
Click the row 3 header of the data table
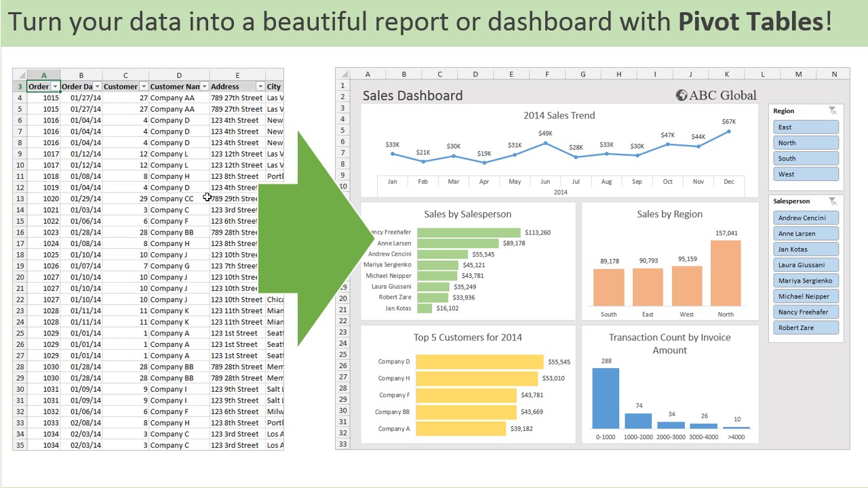point(19,86)
